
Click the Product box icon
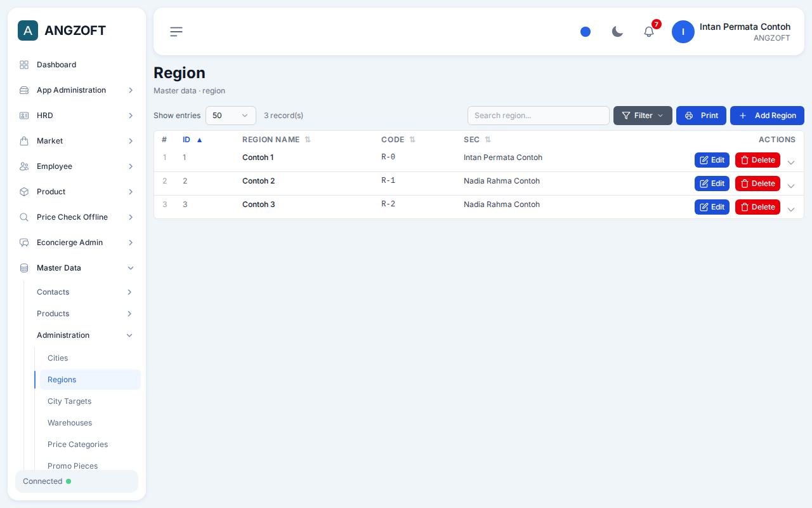tap(24, 192)
